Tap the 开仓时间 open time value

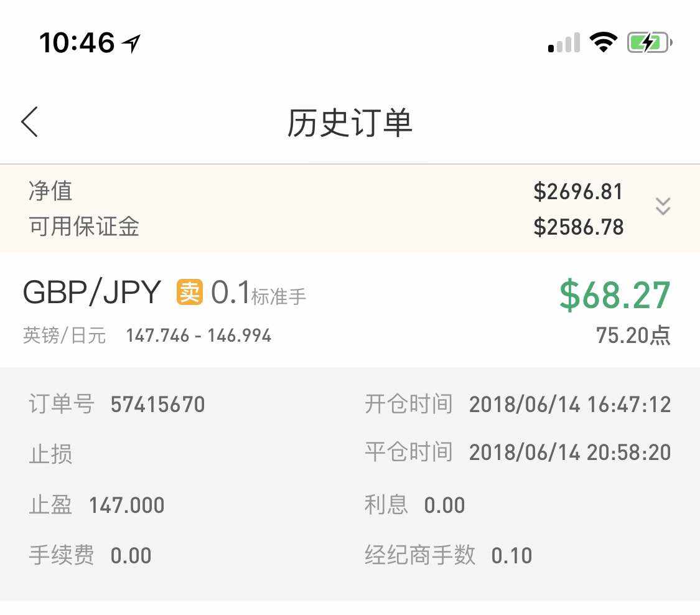pos(569,405)
